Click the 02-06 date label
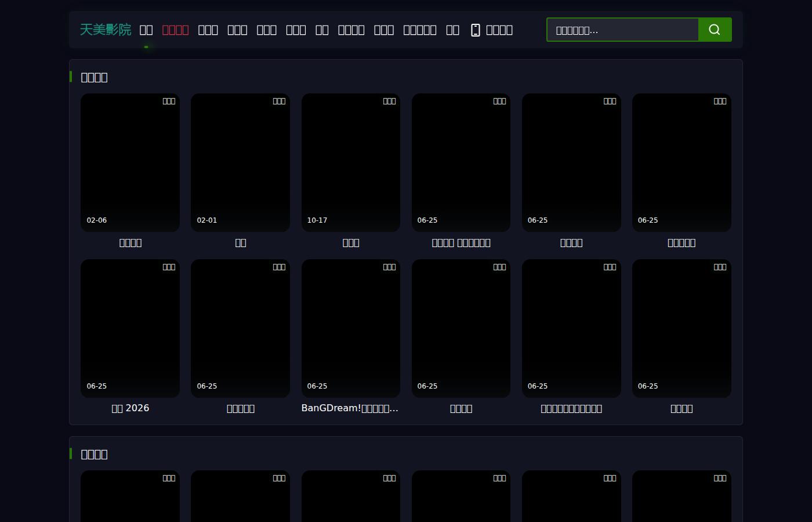The image size is (812, 522). click(x=97, y=220)
